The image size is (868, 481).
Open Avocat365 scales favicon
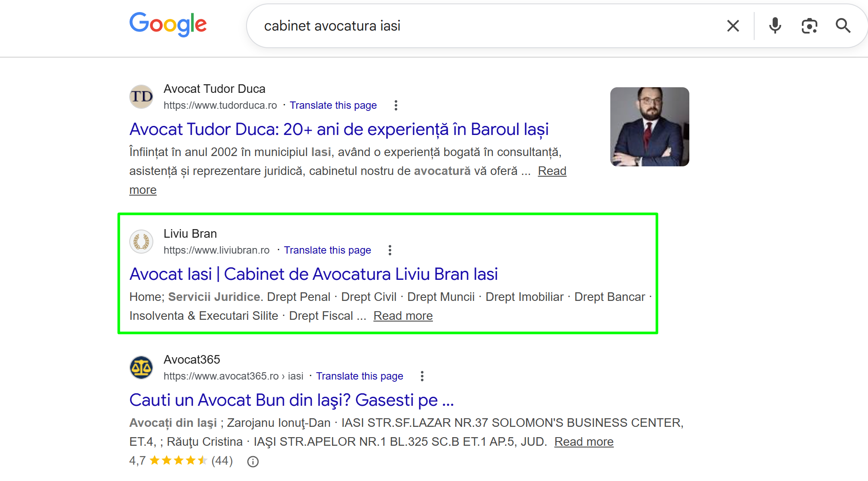[x=141, y=368]
